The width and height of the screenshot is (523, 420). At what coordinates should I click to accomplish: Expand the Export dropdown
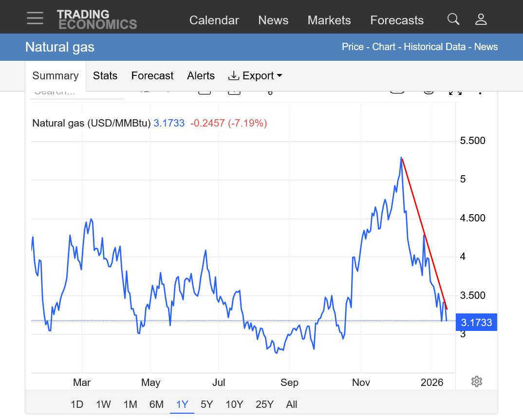pos(255,76)
